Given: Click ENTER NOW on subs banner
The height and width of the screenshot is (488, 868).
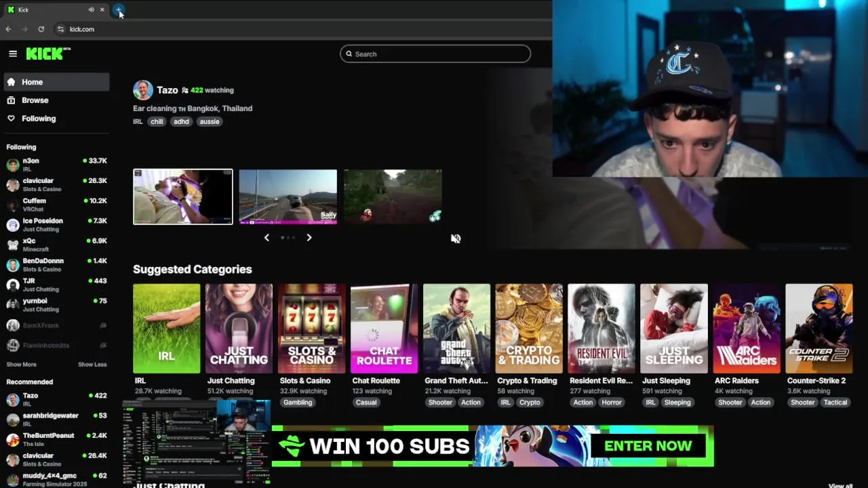Looking at the screenshot, I should (x=648, y=446).
